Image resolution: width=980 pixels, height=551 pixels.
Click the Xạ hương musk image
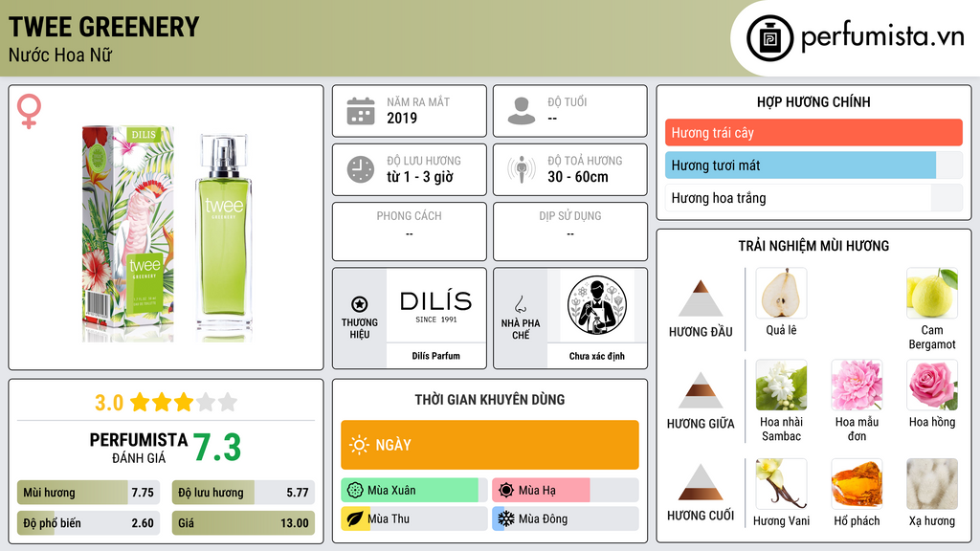(932, 484)
